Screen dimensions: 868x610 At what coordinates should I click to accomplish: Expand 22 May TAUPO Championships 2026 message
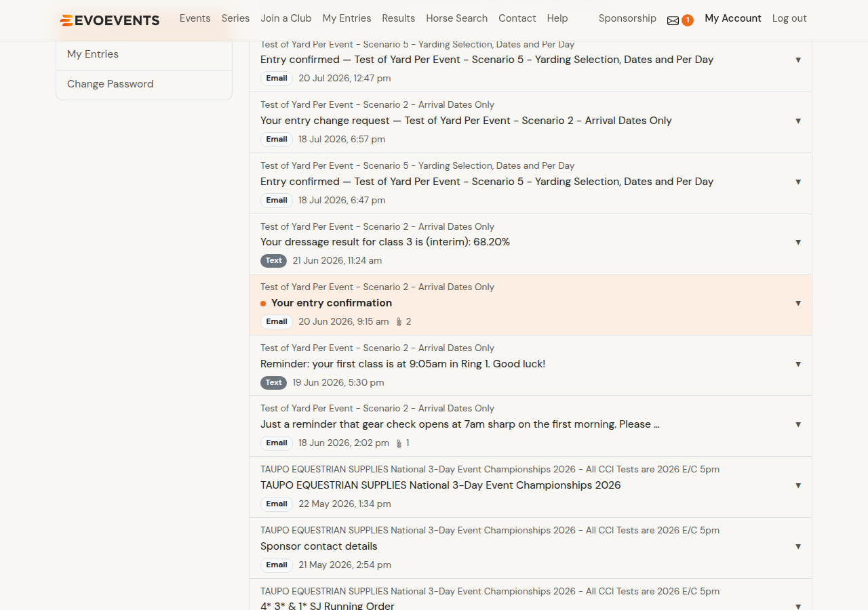798,485
